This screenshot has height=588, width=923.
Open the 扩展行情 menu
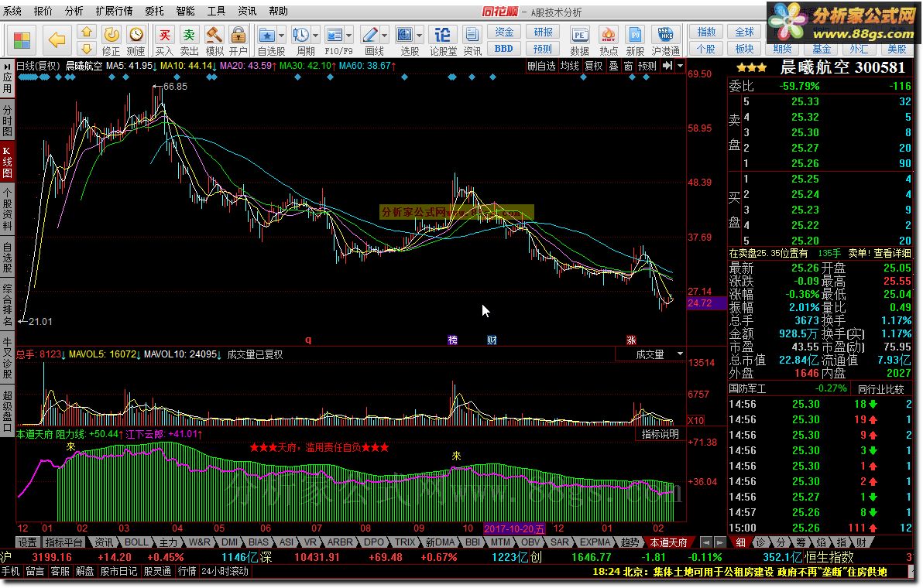(114, 11)
